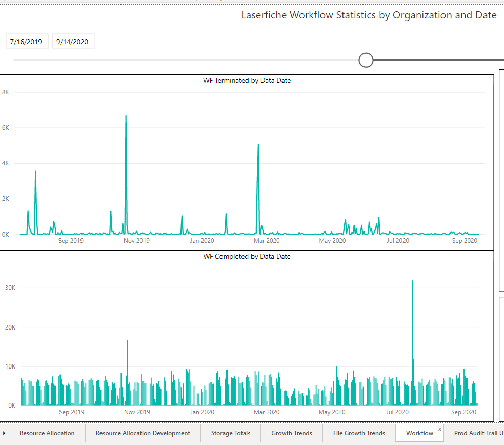Click the start date field 7/16/2019
The width and height of the screenshot is (504, 445).
point(26,42)
